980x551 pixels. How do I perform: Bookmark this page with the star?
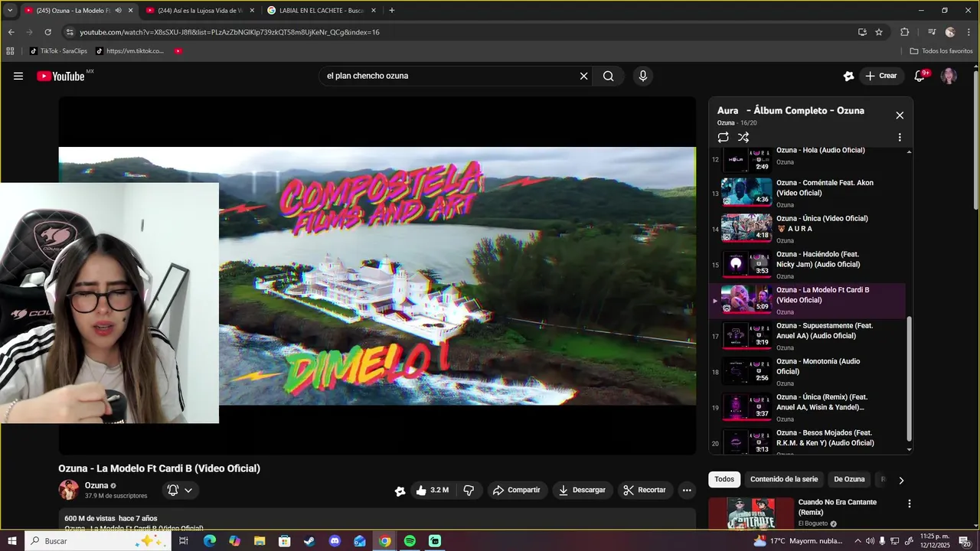[x=879, y=32]
